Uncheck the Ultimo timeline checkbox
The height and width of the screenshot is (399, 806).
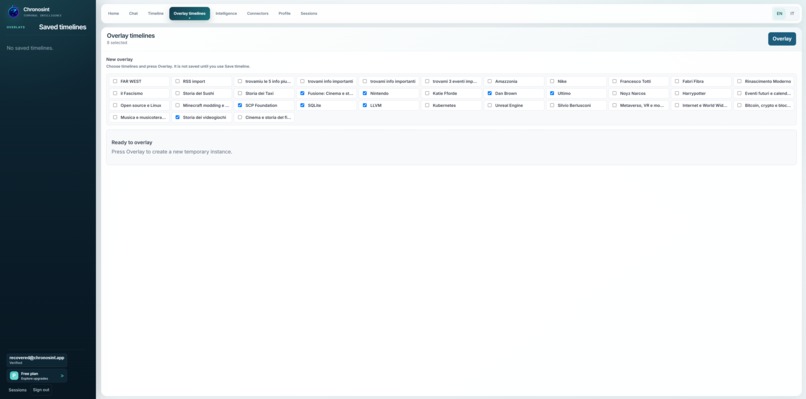click(552, 93)
